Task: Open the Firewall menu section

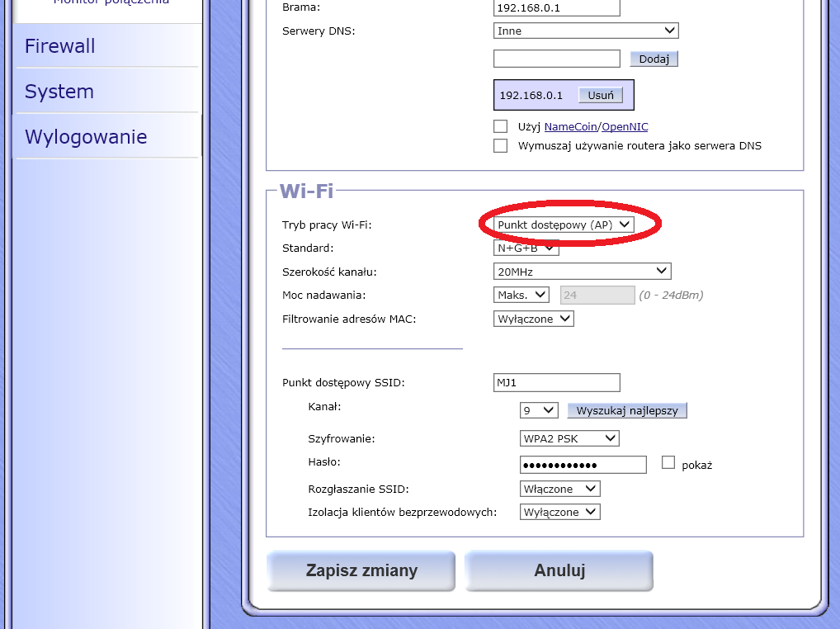Action: [x=60, y=46]
